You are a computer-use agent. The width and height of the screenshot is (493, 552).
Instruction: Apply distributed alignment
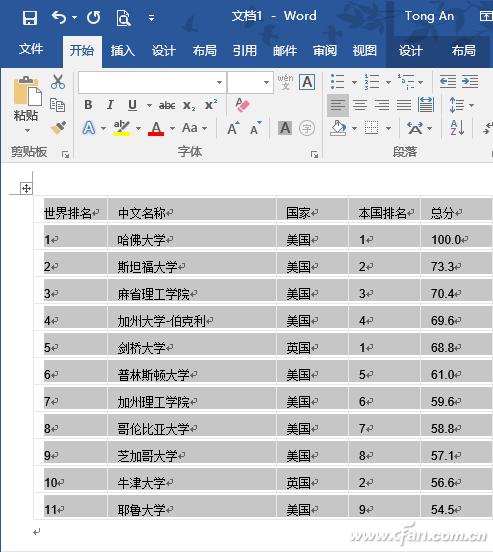[x=426, y=105]
